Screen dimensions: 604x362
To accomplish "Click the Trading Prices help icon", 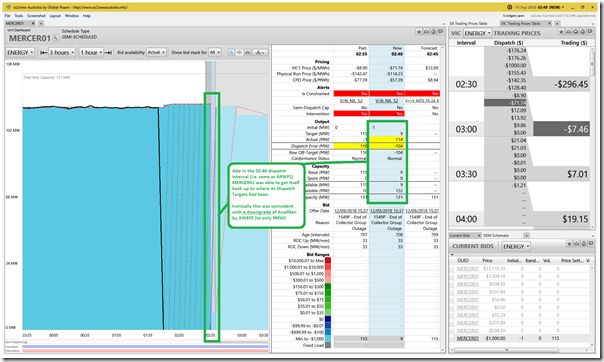I will pyautogui.click(x=583, y=32).
